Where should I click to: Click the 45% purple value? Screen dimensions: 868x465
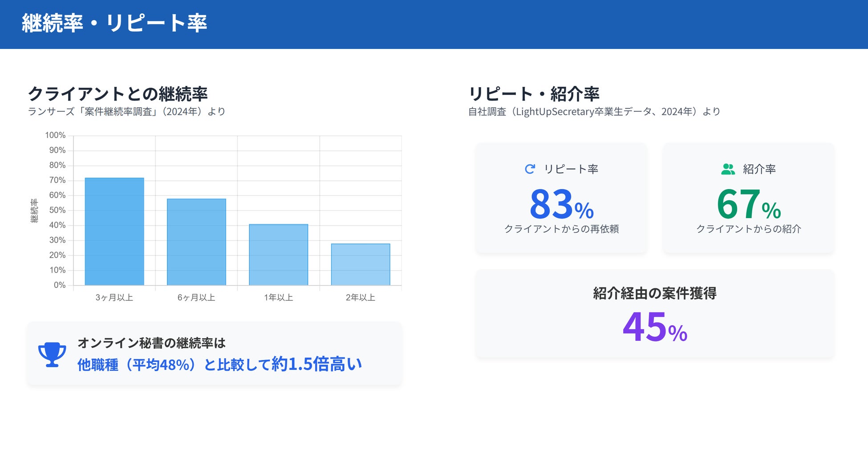(655, 328)
